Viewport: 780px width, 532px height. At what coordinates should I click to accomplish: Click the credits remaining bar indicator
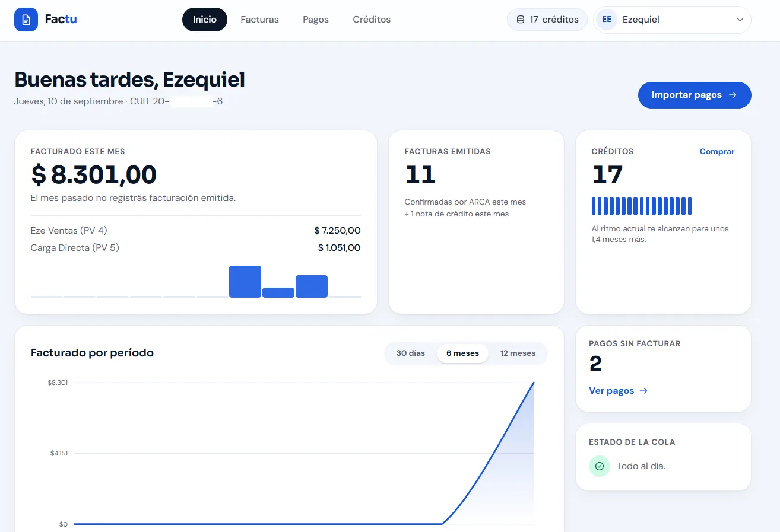[x=642, y=206]
